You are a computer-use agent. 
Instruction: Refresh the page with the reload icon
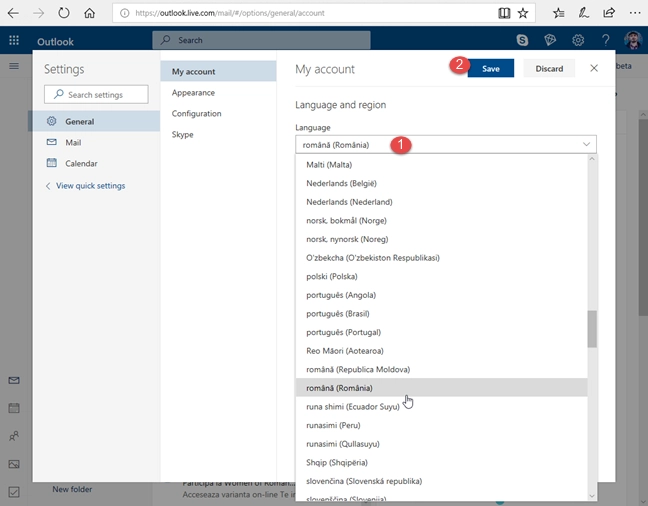64,13
